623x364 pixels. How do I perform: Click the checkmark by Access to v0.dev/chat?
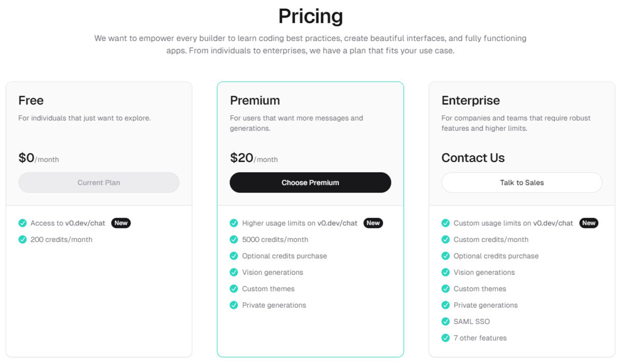click(x=22, y=223)
